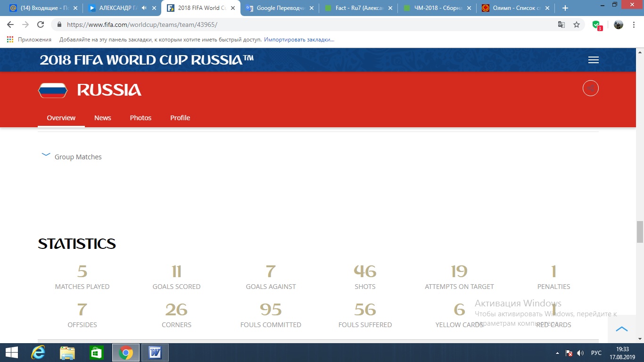Click the CORNERS value 26
The width and height of the screenshot is (644, 362).
tap(176, 310)
